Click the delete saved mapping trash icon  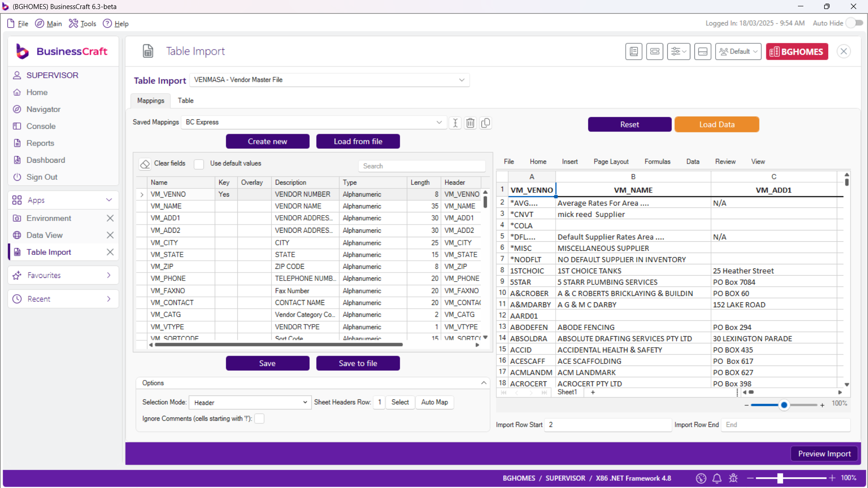click(x=470, y=123)
